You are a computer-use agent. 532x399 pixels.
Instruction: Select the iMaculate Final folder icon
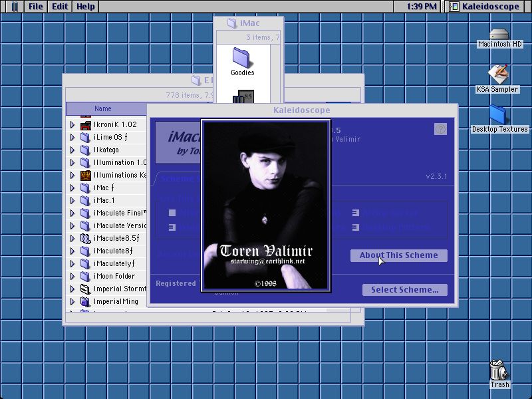[86, 213]
